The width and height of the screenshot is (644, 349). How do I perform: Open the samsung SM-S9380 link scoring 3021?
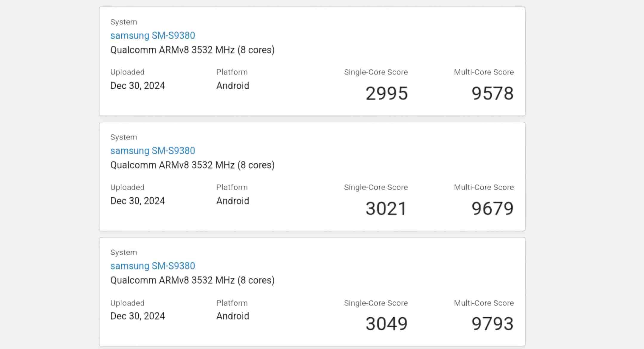click(x=152, y=151)
